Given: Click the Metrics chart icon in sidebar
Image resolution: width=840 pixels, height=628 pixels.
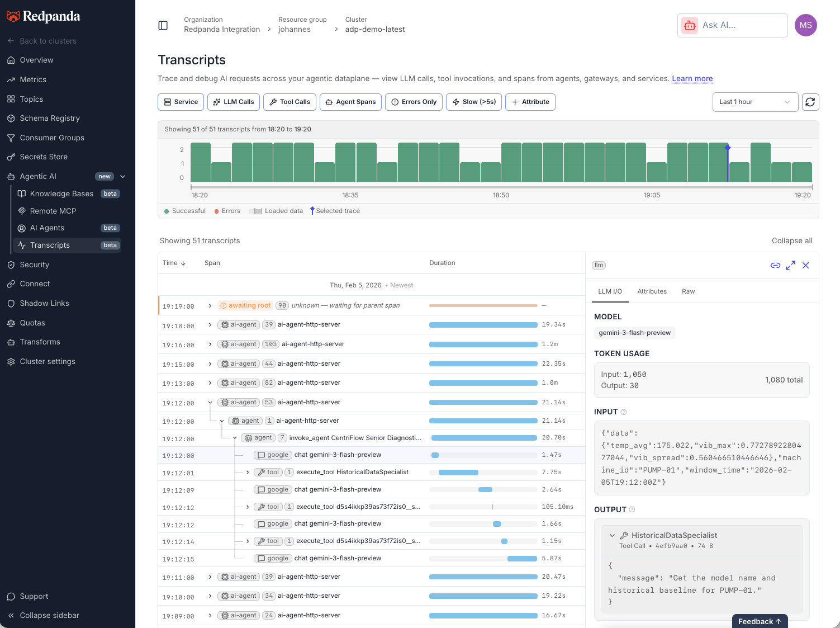Looking at the screenshot, I should pos(11,80).
